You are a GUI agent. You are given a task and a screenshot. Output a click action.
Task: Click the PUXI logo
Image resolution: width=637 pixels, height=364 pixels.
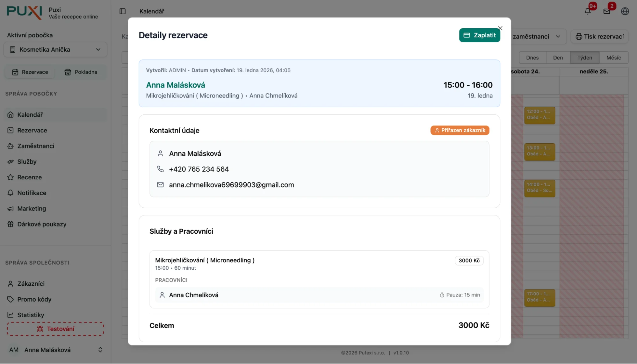click(x=24, y=12)
